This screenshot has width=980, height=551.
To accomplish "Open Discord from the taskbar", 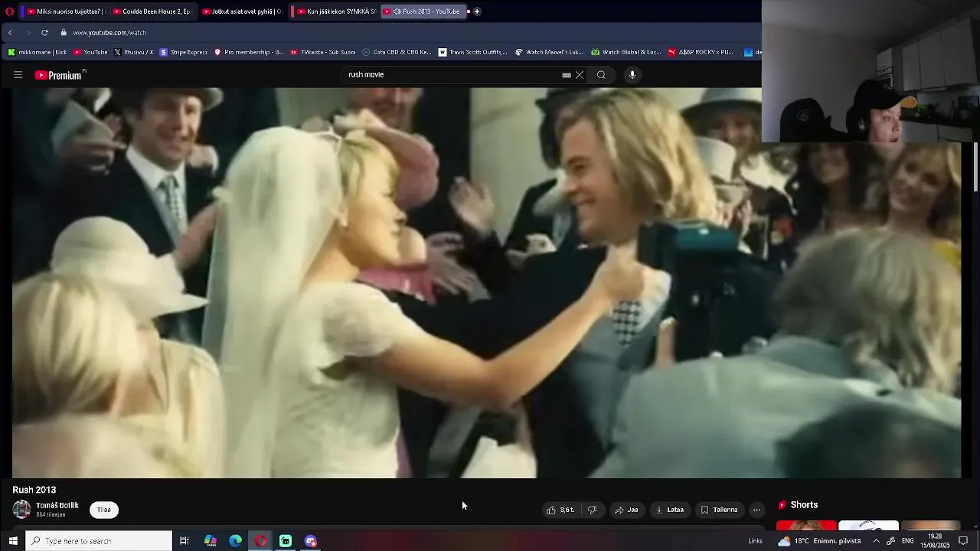I will point(311,541).
